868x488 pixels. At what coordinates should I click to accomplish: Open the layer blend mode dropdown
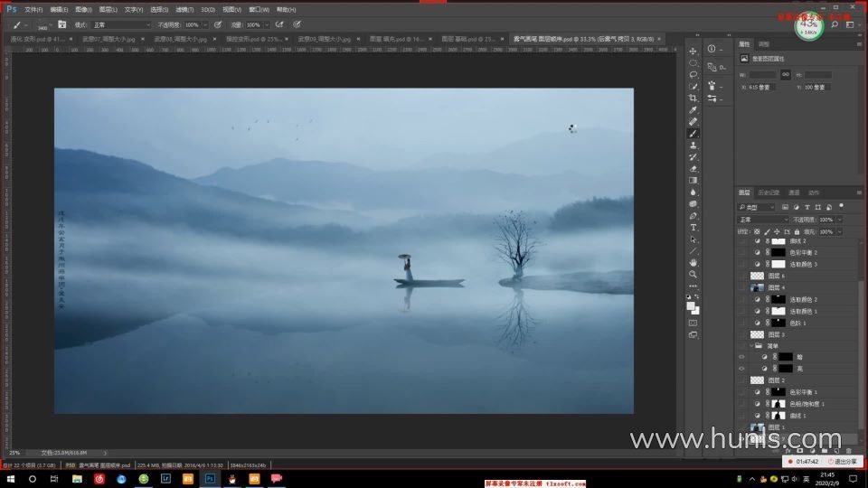click(763, 219)
